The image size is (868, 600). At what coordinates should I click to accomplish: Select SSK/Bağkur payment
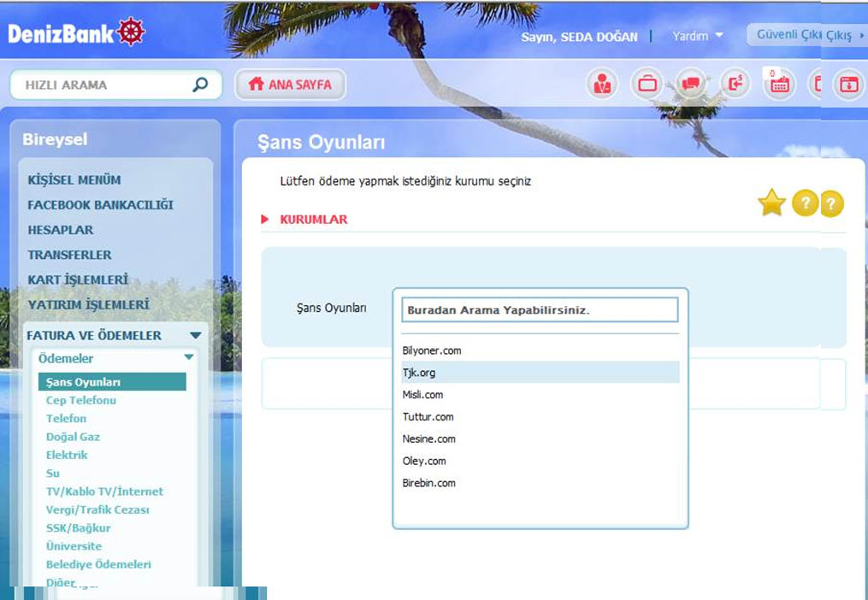coord(78,528)
